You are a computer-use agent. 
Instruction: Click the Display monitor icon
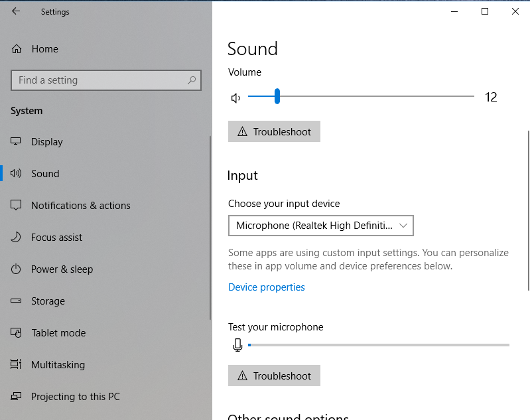[17, 142]
